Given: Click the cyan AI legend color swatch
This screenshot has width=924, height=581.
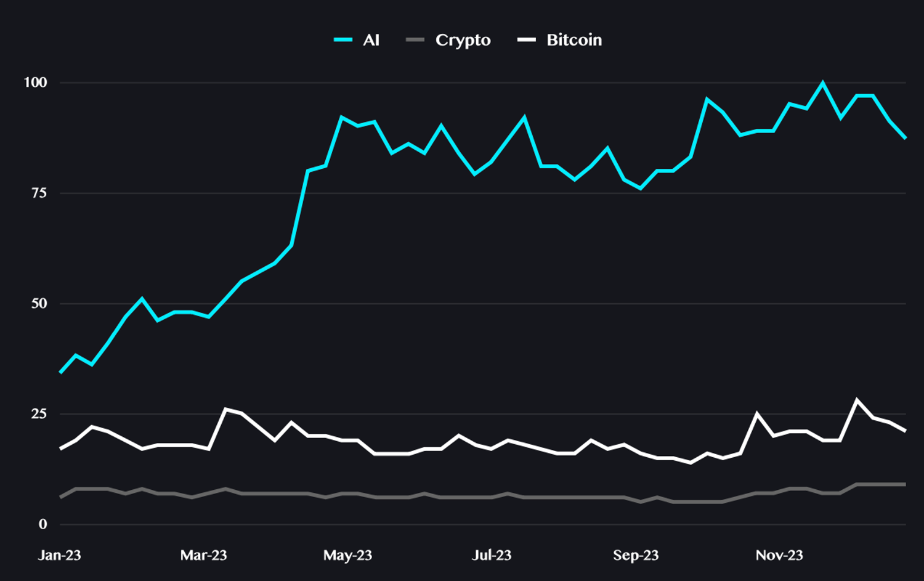Looking at the screenshot, I should pyautogui.click(x=343, y=40).
